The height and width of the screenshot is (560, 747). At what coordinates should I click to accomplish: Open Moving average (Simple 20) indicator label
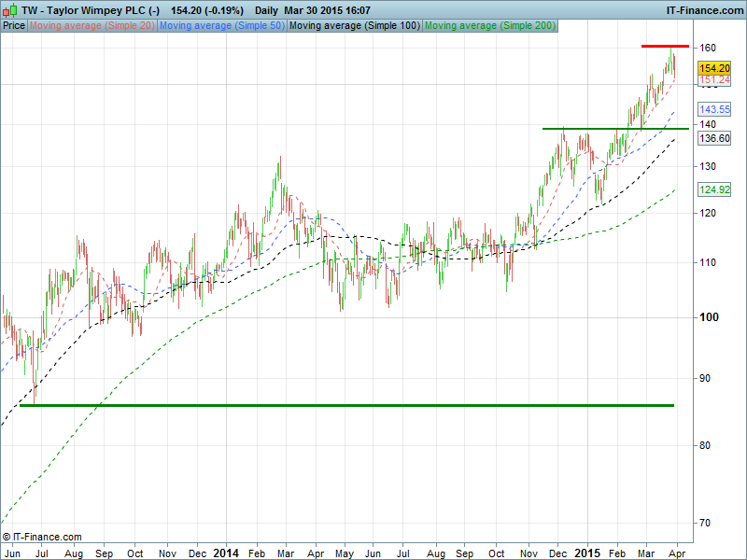[x=92, y=26]
